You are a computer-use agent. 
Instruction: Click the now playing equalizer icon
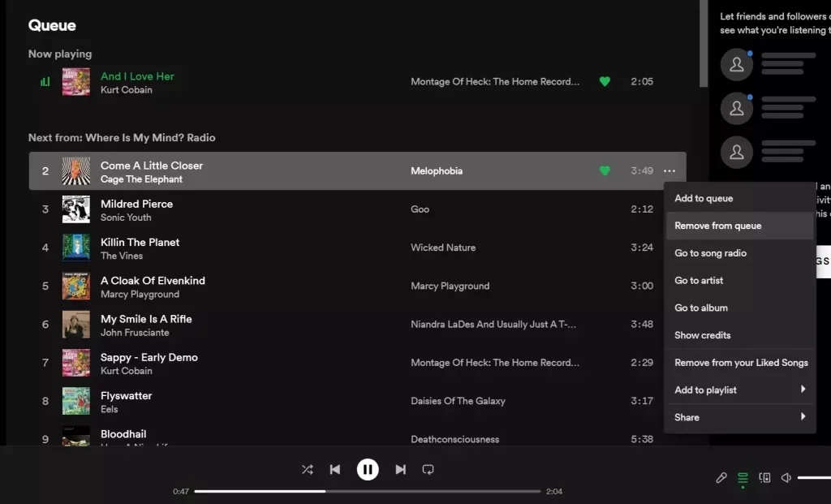(45, 82)
